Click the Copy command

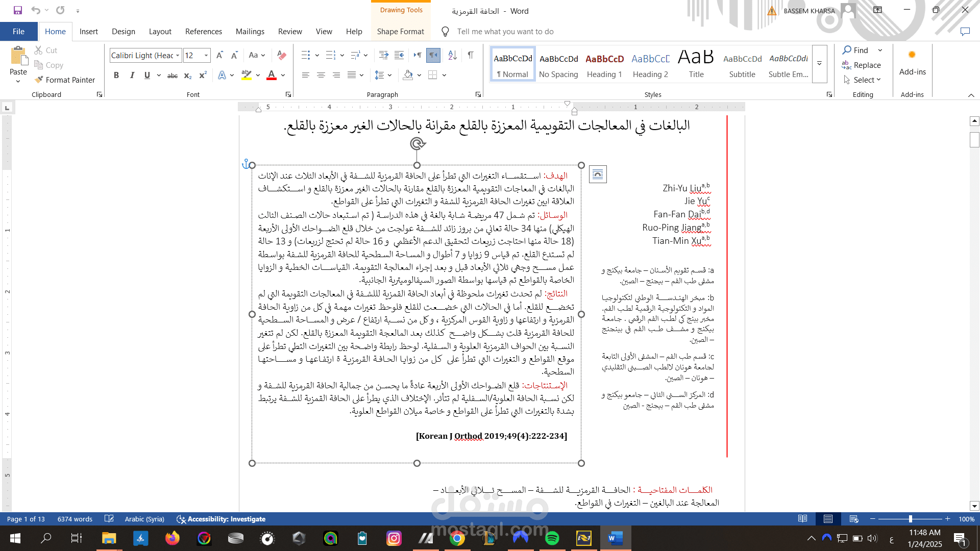[x=49, y=65]
